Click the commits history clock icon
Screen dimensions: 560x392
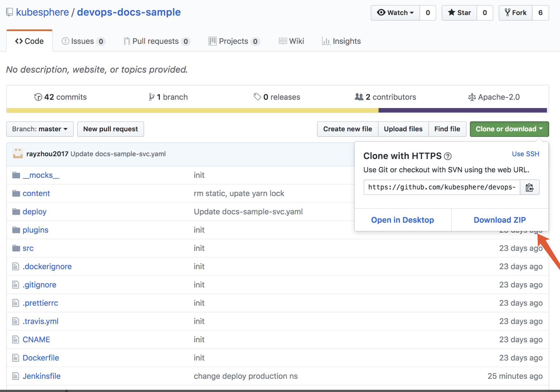[x=38, y=97]
